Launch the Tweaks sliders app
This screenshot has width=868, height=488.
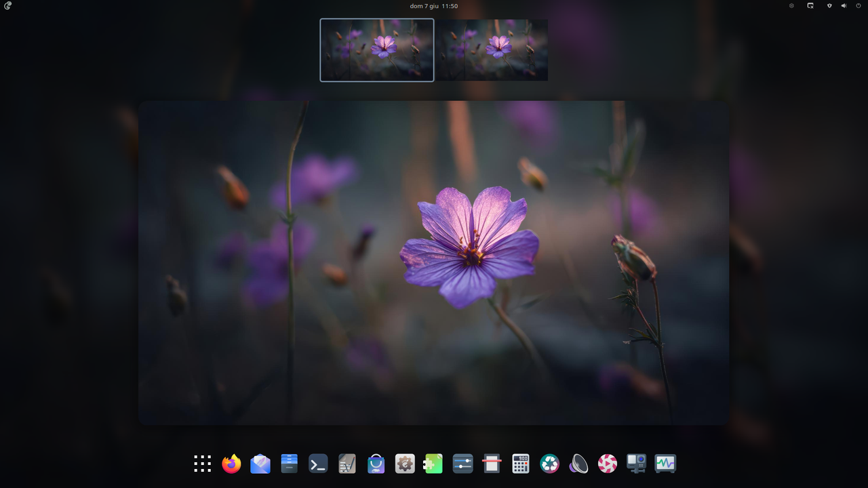coord(463,464)
